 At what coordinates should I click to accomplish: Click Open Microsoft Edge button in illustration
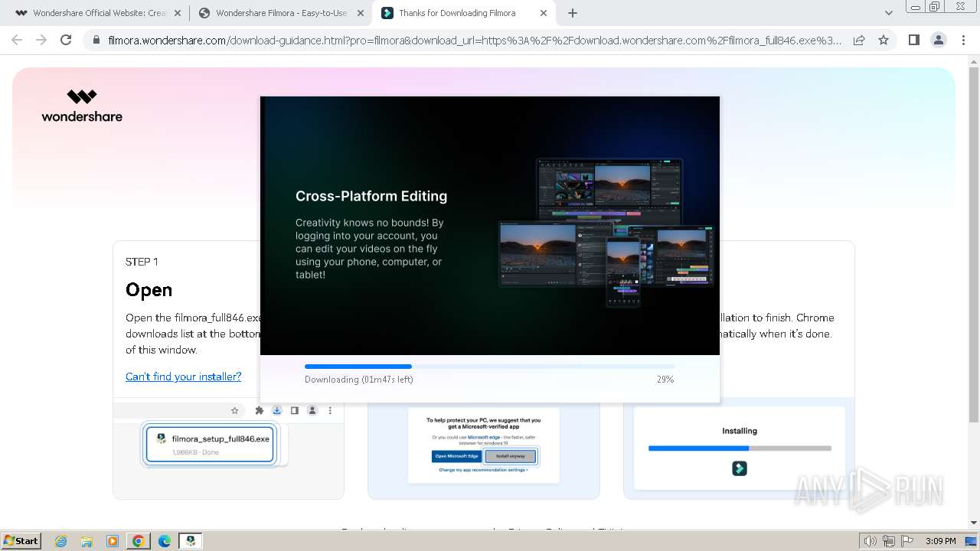click(456, 456)
